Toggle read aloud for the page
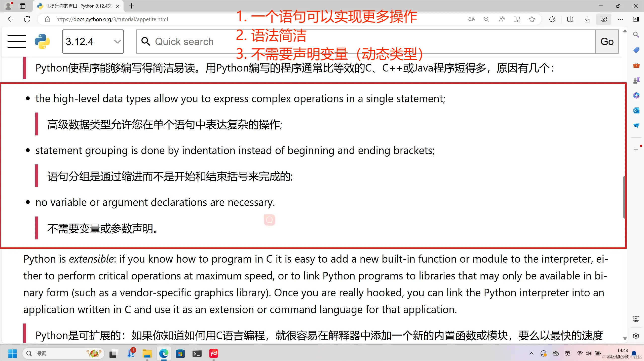The image size is (644, 361). click(x=502, y=19)
